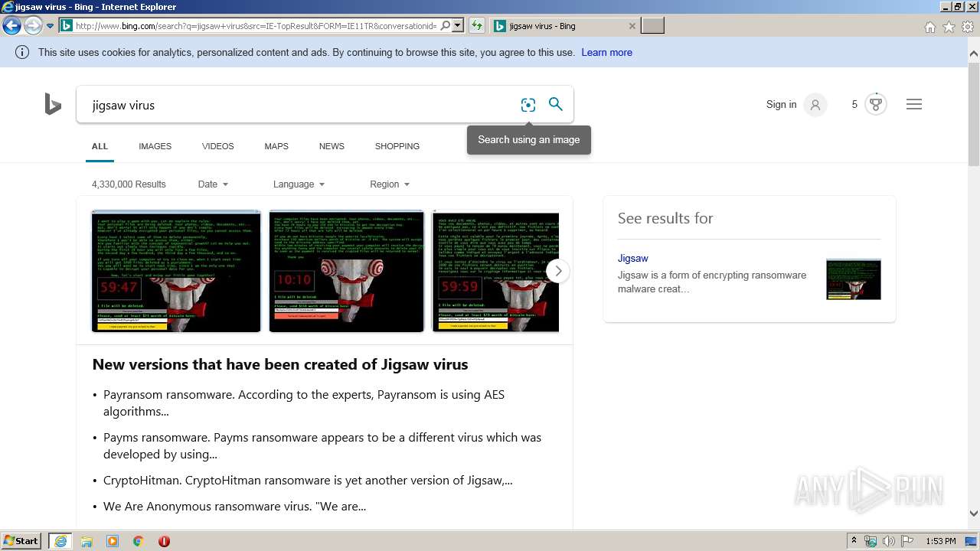Open the New versions of Jigsaw virus heading
This screenshot has height=551, width=980.
[x=280, y=365]
